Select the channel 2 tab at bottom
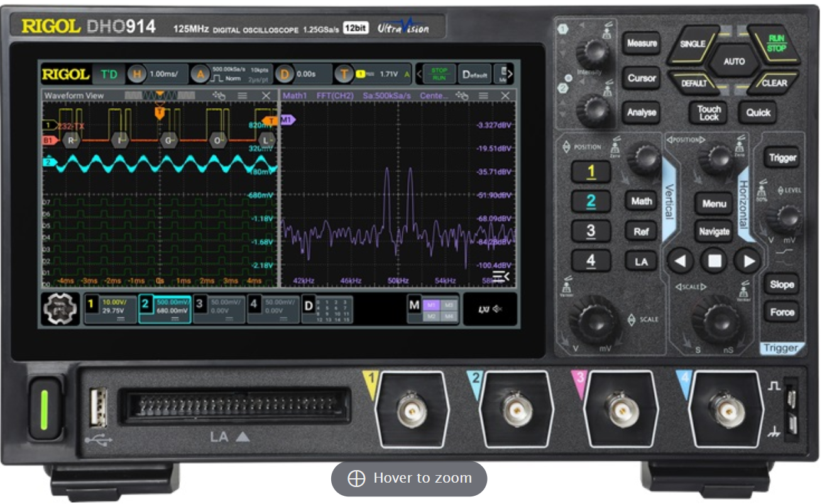 (165, 308)
